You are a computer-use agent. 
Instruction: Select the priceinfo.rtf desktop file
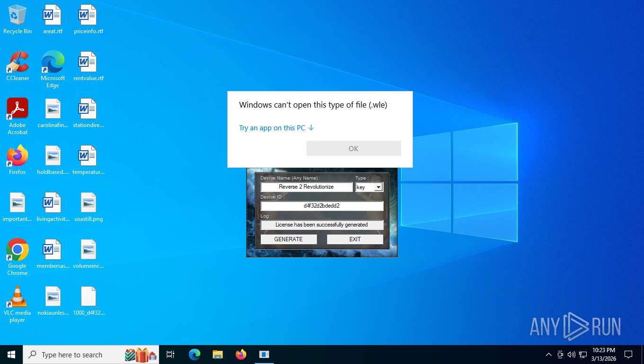(89, 20)
